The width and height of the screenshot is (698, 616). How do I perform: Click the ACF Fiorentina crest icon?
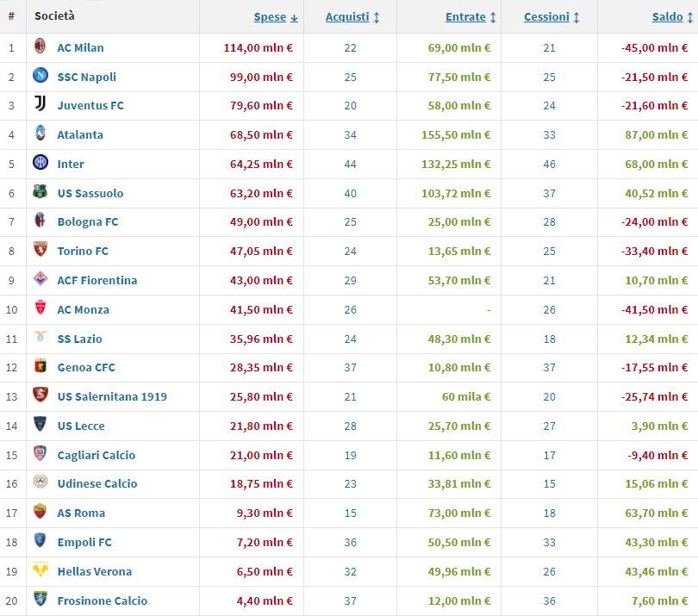(40, 280)
